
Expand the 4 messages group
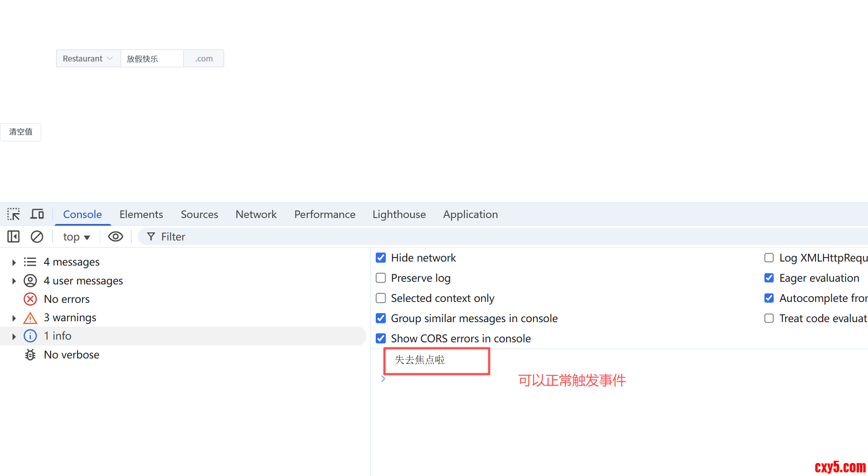tap(14, 262)
